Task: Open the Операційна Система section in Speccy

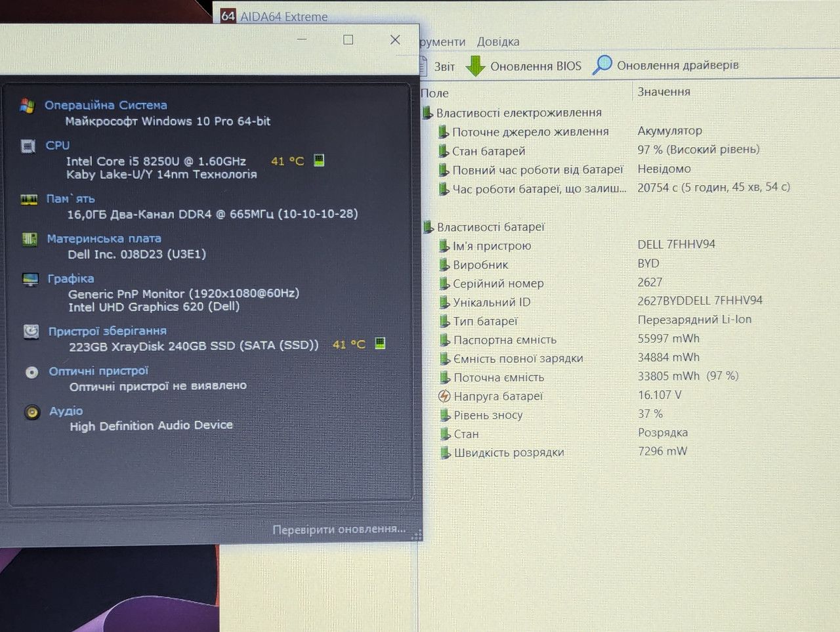Action: coord(106,105)
